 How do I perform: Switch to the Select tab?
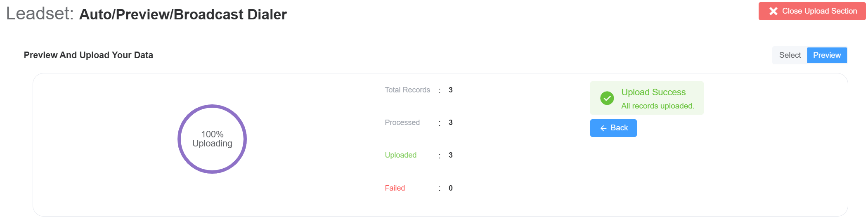point(790,55)
